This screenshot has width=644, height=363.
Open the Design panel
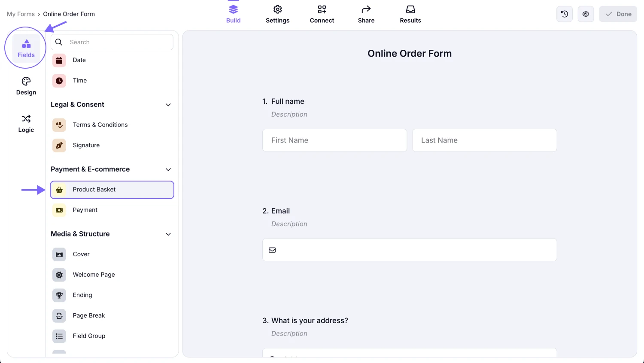(26, 86)
